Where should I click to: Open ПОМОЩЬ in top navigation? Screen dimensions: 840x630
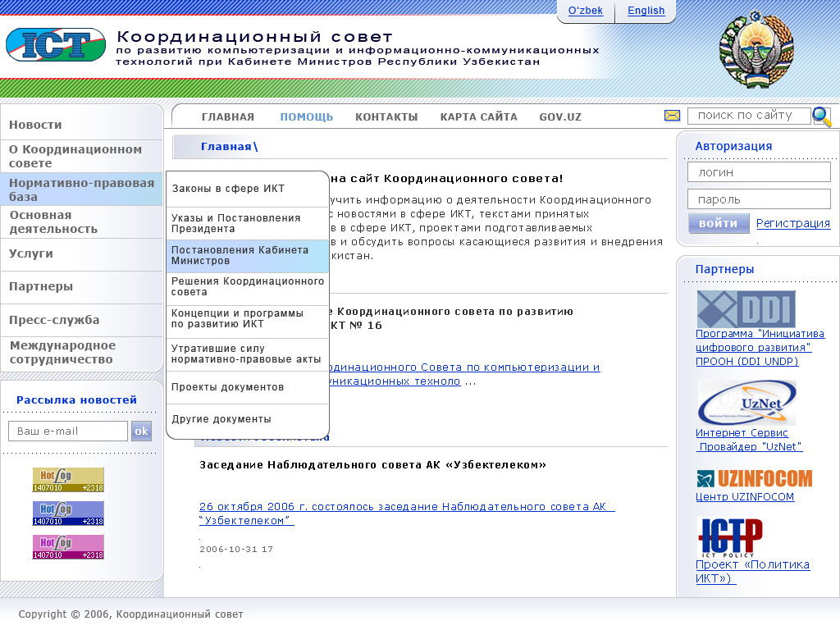(x=306, y=116)
